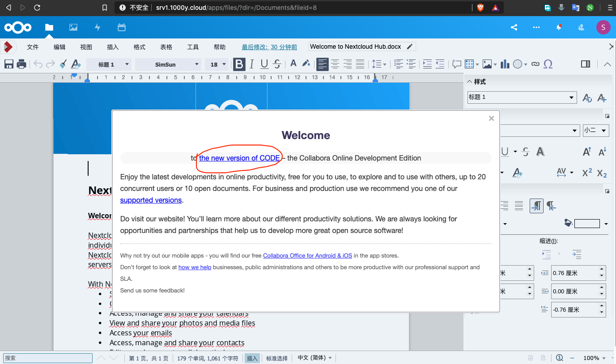616x364 pixels.
Task: Click the sidebar Update style icon
Action: 587,98
